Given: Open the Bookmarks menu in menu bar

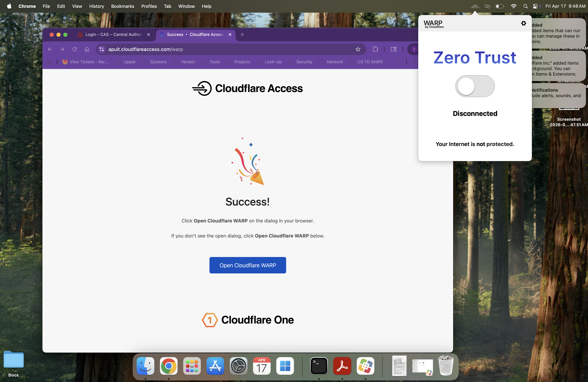Looking at the screenshot, I should coord(123,6).
